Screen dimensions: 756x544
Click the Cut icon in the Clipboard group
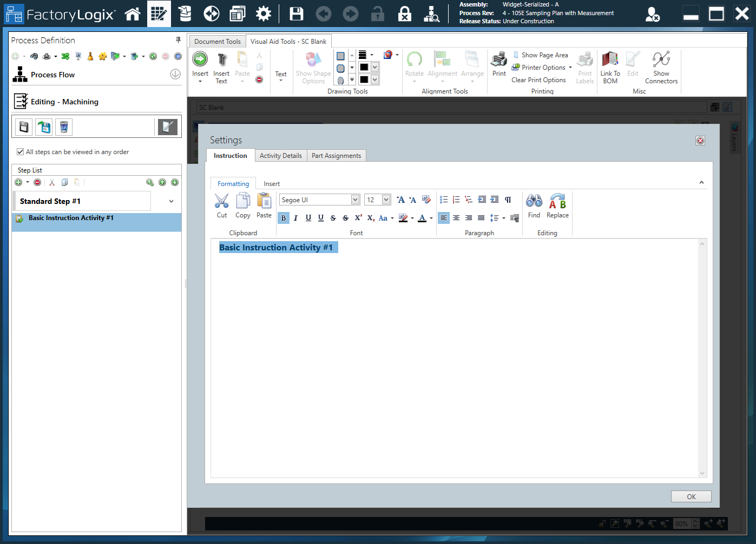click(221, 205)
